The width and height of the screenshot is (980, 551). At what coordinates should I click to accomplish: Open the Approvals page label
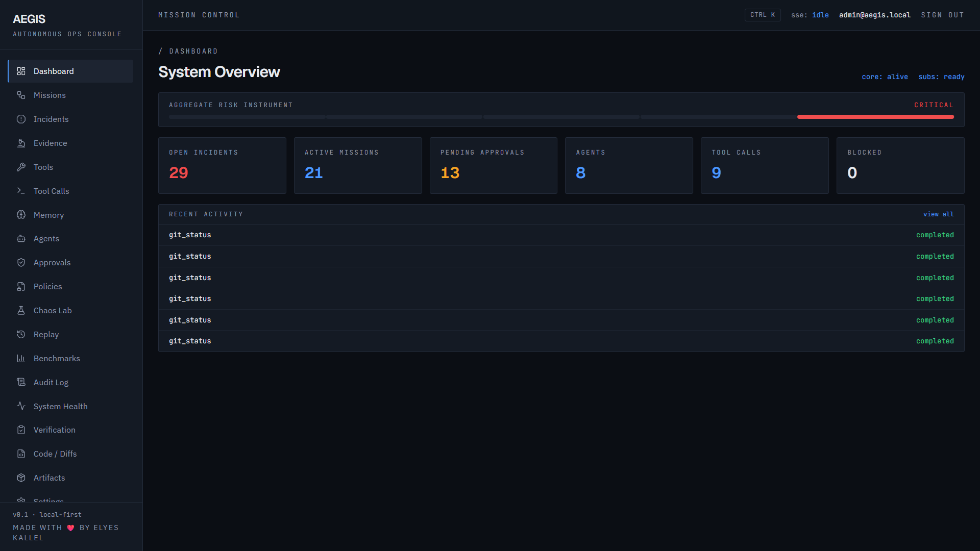[52, 262]
